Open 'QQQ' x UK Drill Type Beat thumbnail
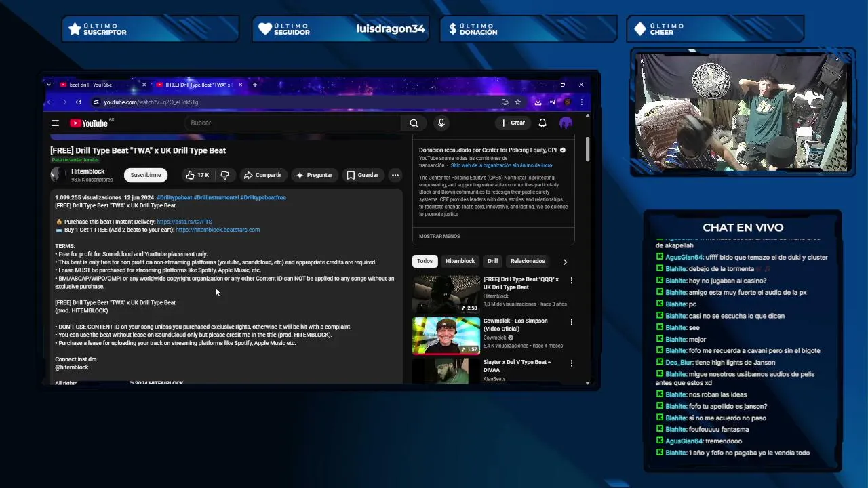Image resolution: width=868 pixels, height=488 pixels. click(x=446, y=294)
